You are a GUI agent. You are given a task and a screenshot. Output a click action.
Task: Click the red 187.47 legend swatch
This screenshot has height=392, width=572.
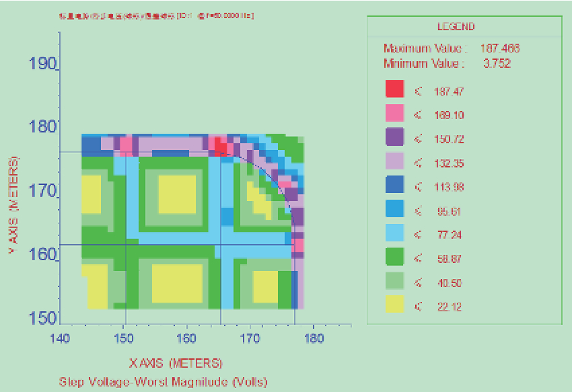(x=394, y=90)
